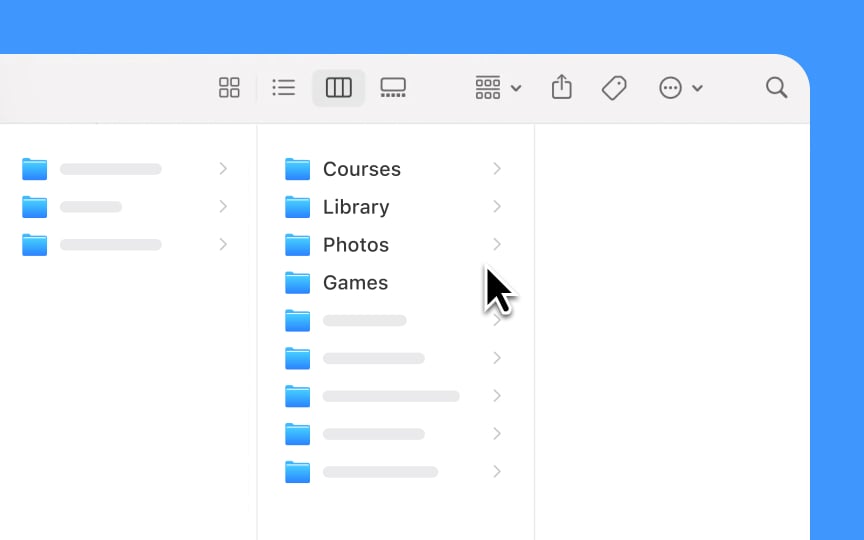Select the first folder in left column

click(x=110, y=169)
